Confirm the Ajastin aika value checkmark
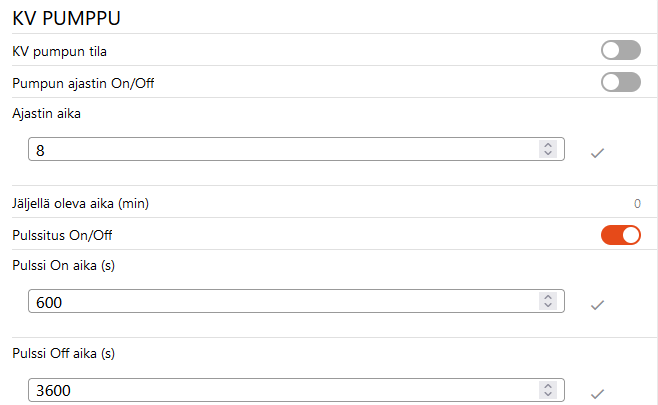 598,152
